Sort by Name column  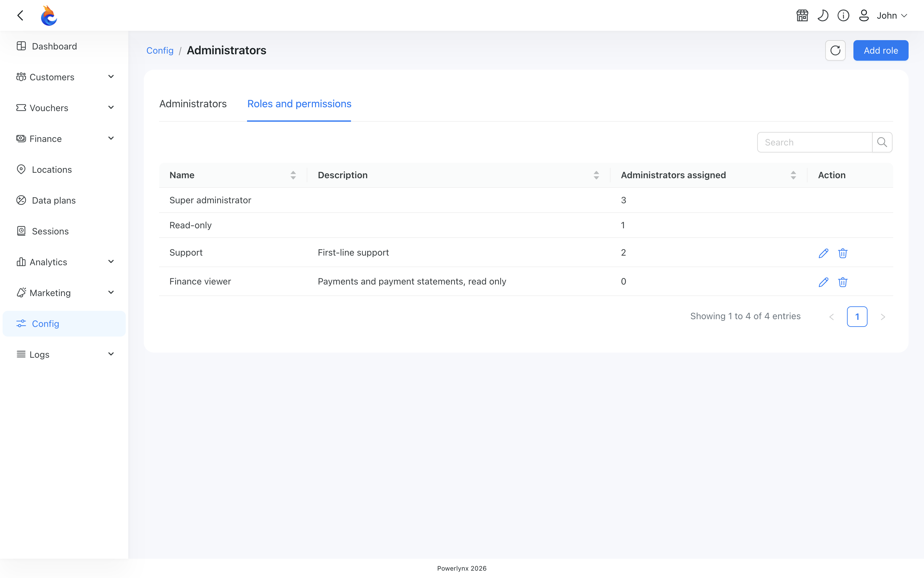[293, 175]
